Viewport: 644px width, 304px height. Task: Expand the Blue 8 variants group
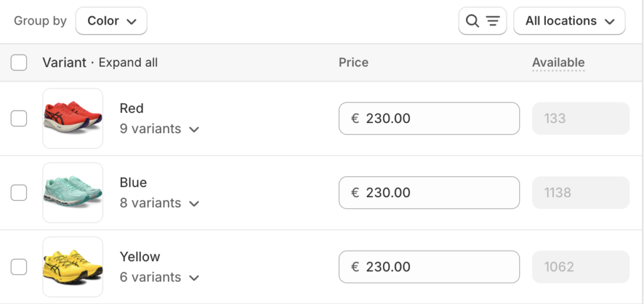tap(159, 203)
